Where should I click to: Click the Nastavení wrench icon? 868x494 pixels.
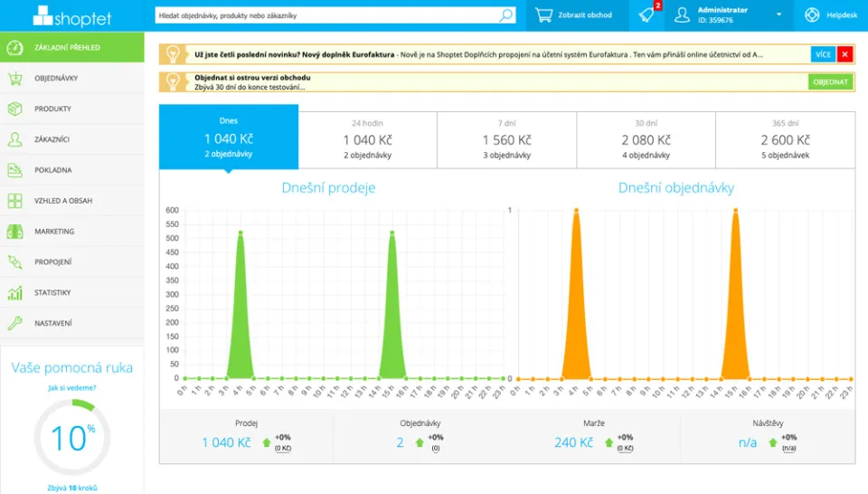tap(15, 323)
